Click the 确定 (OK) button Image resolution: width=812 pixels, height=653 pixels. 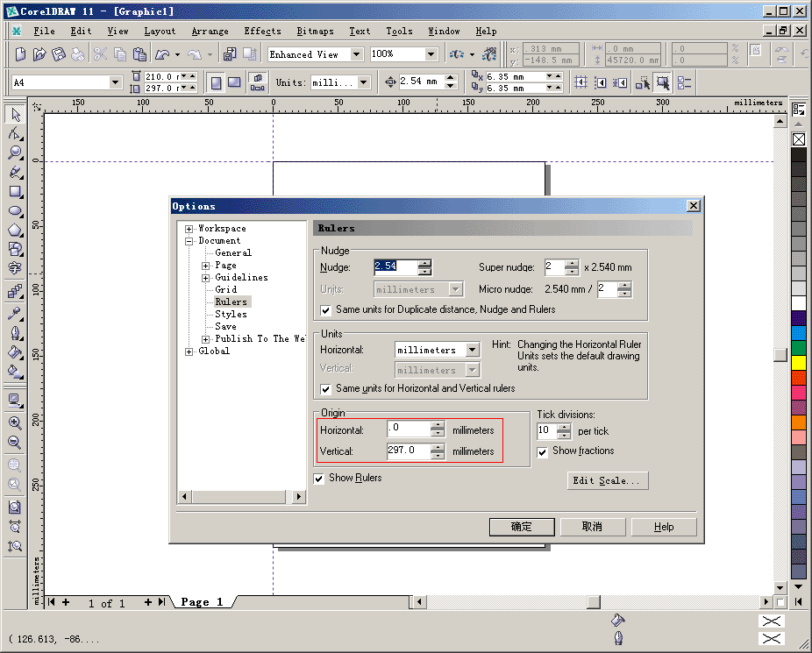click(x=522, y=527)
